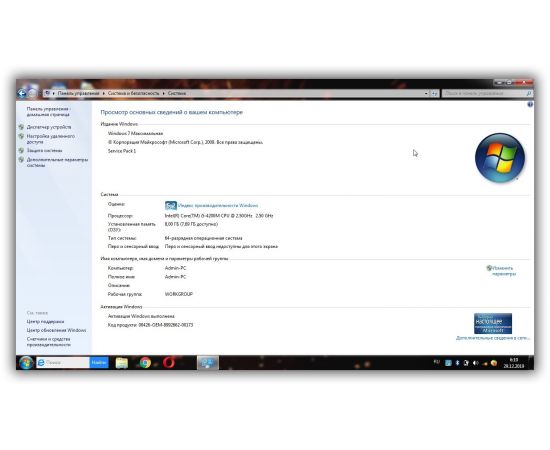Click the Windows 7 logo image
550x450 pixels.
[x=500, y=157]
